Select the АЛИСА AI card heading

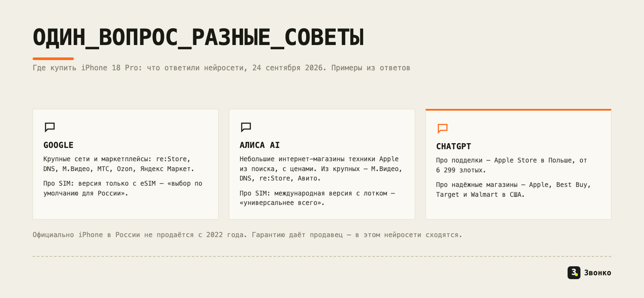point(260,145)
